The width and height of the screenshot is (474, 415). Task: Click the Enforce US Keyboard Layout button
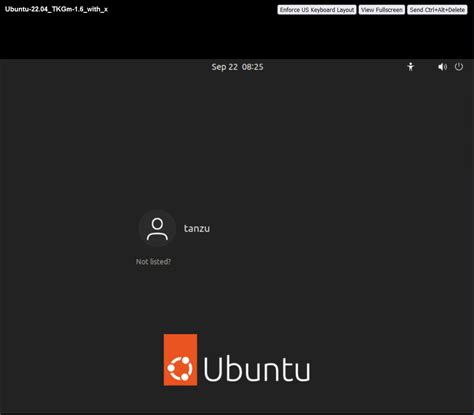pos(317,10)
